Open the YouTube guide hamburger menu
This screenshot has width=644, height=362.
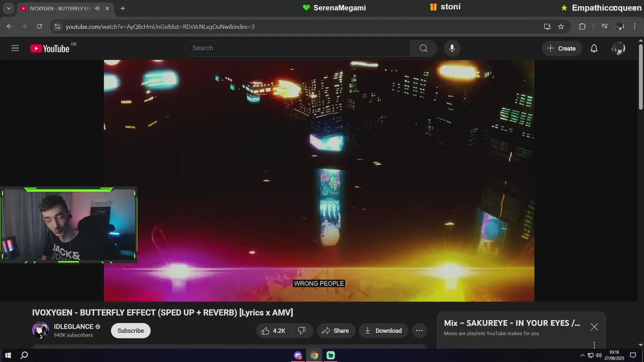pos(15,48)
